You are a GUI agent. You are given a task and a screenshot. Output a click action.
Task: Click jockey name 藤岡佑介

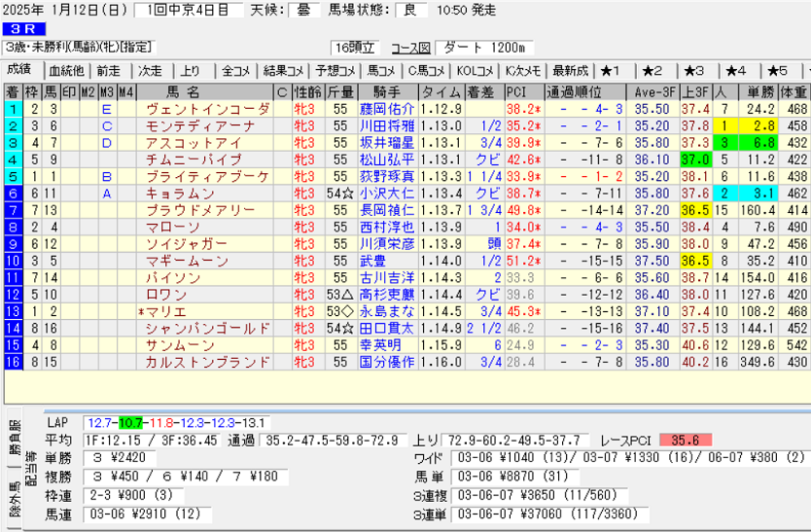pyautogui.click(x=386, y=109)
